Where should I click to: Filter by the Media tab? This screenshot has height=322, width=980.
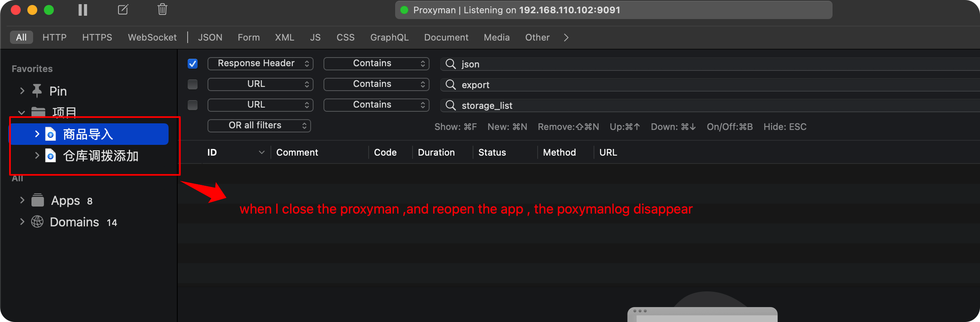[497, 37]
